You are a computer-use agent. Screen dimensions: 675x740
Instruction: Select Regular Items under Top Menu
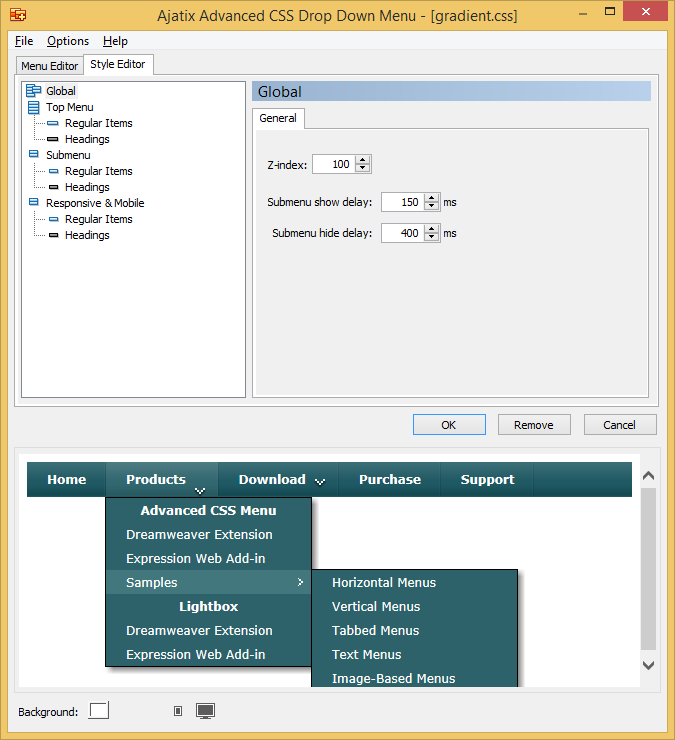99,123
